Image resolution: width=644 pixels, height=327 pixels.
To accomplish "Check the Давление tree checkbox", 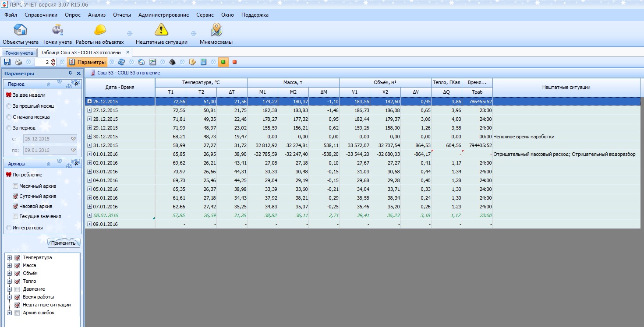I will pos(17,289).
